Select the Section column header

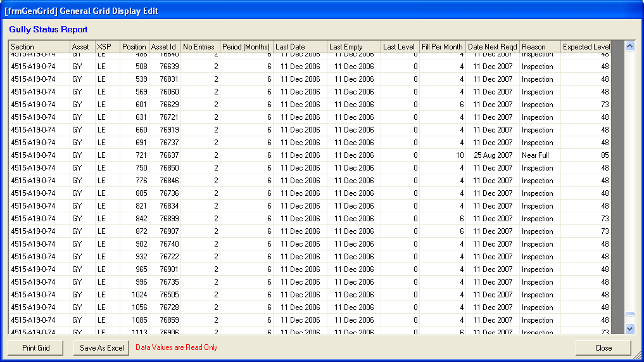pos(39,47)
